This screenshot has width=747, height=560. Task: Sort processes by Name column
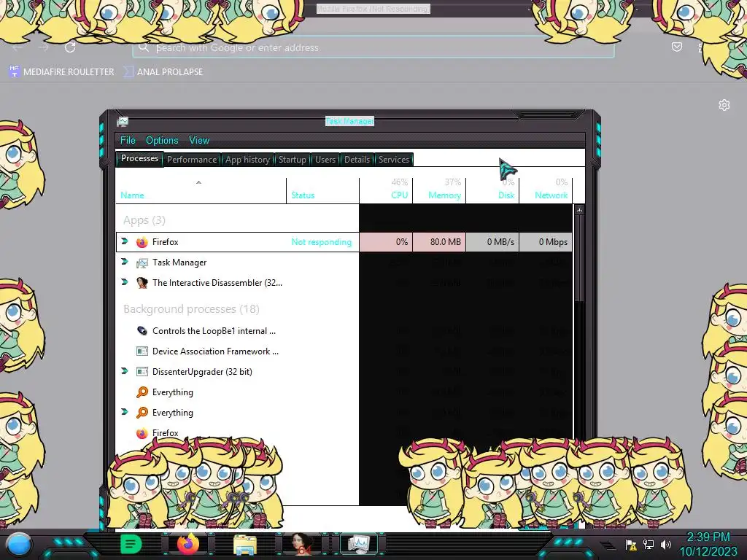(x=201, y=190)
